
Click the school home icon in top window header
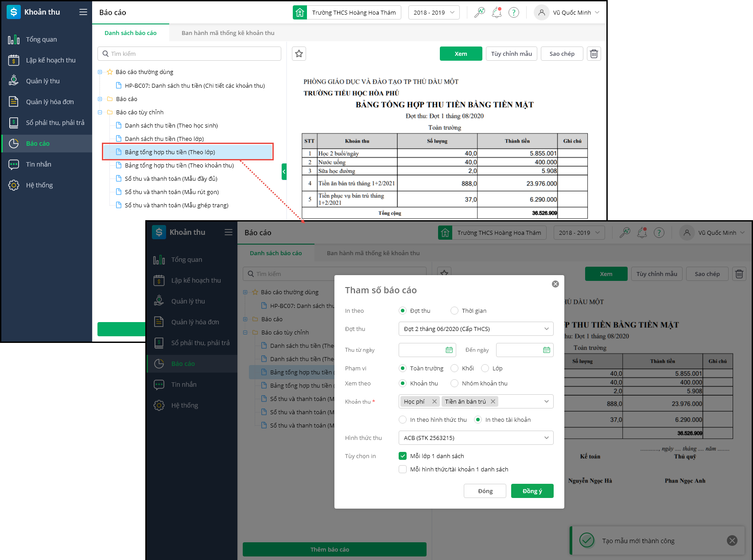pyautogui.click(x=300, y=12)
